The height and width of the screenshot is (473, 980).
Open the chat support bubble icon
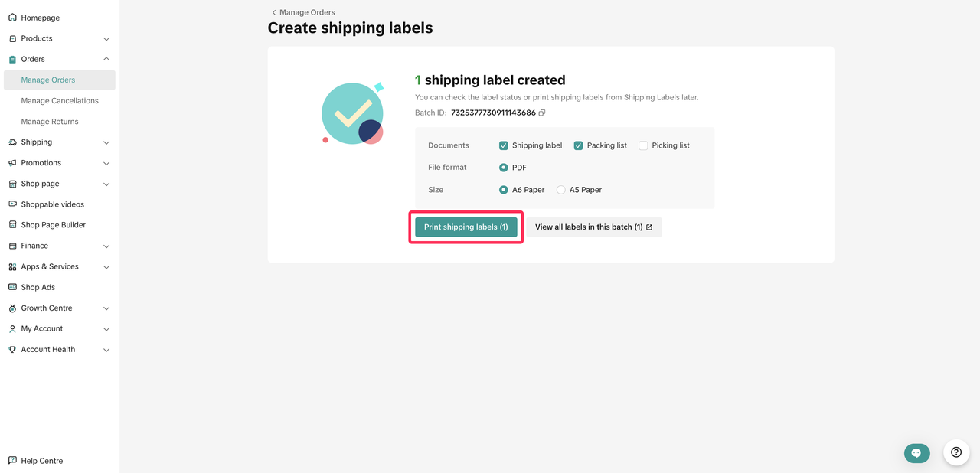pyautogui.click(x=916, y=452)
